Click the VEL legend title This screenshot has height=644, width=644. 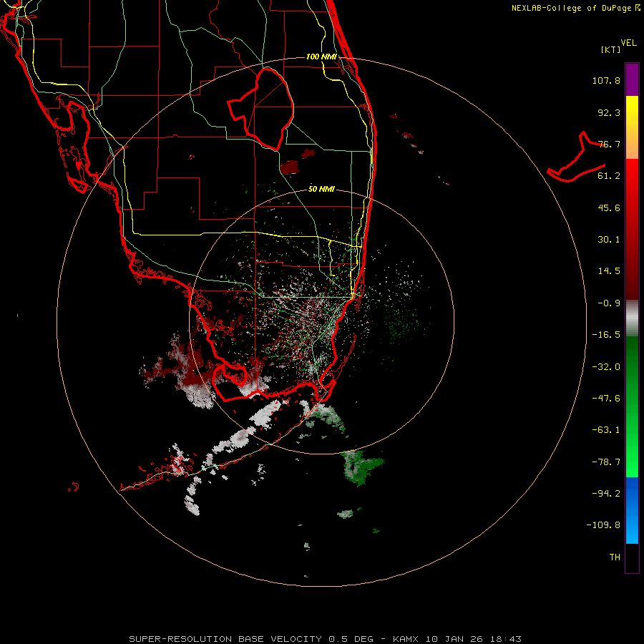coord(628,43)
